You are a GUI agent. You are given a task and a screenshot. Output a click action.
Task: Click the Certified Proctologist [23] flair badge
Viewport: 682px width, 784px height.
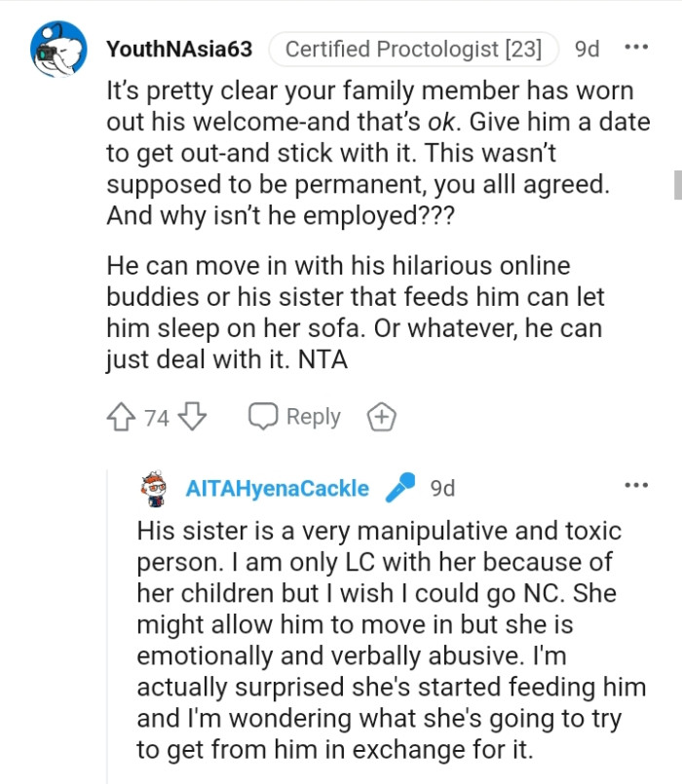[416, 46]
